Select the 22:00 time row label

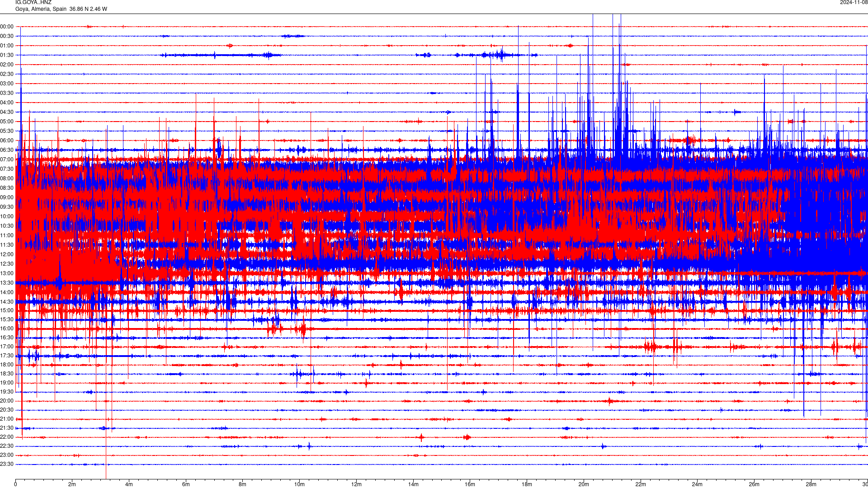7,437
